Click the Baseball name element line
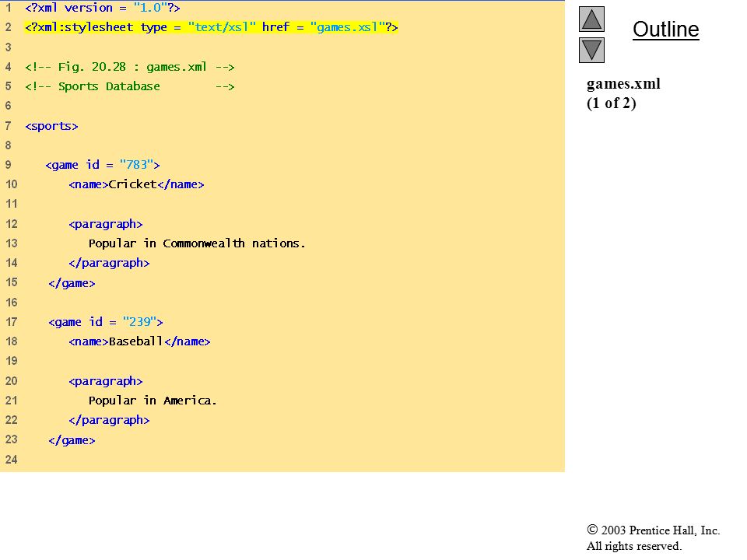Screen dimensions: 747x560 point(139,341)
